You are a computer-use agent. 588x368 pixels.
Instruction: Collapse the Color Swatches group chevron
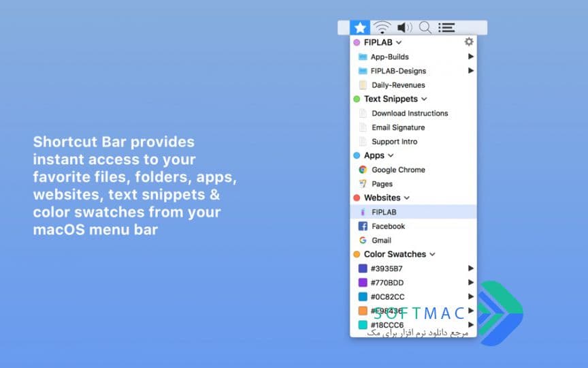(x=432, y=254)
